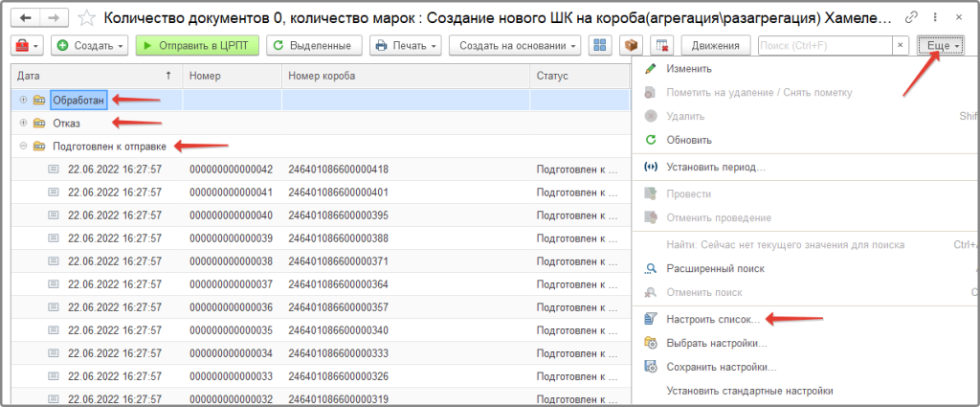Click box number 246401086600000388
Viewport: 980px width, 407px height.
338,238
